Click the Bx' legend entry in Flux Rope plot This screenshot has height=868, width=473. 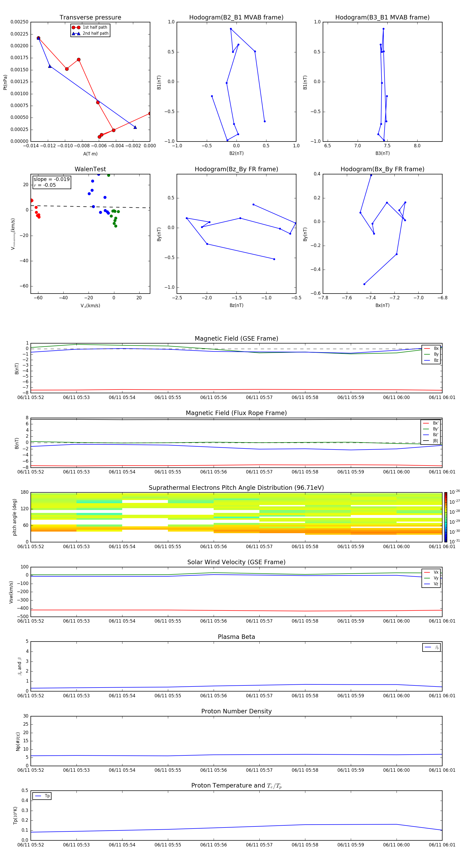pyautogui.click(x=431, y=423)
